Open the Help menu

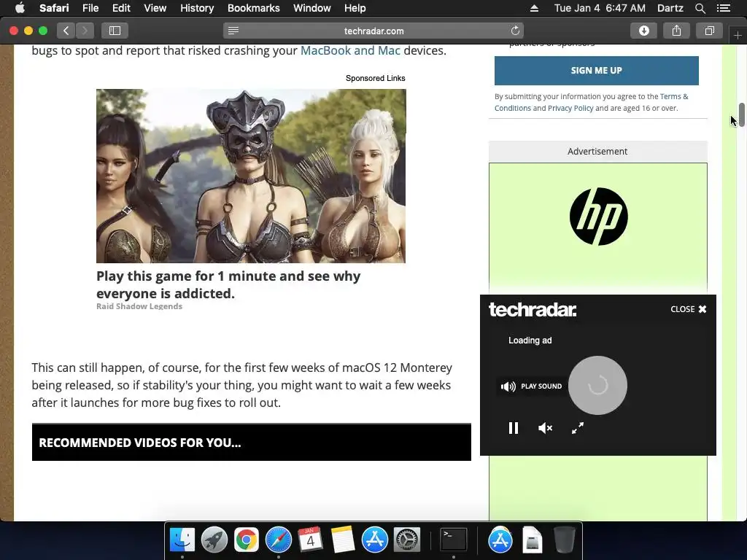click(355, 8)
